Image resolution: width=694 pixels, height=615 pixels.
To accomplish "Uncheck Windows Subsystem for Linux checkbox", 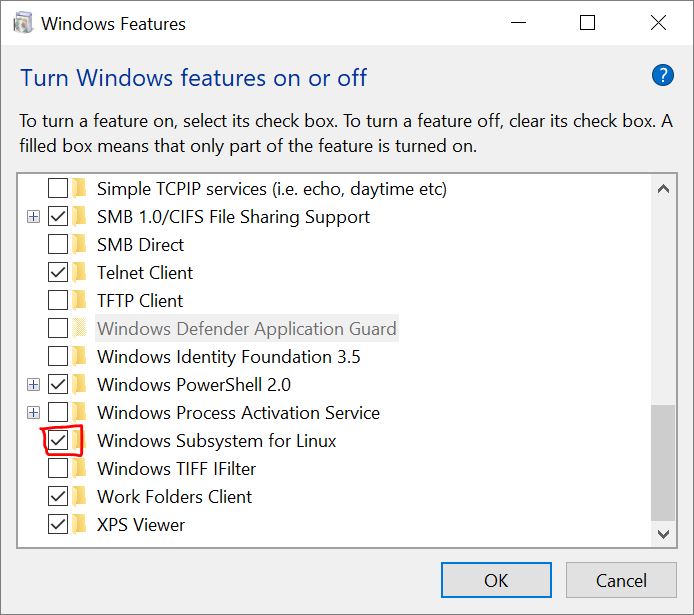I will point(58,441).
